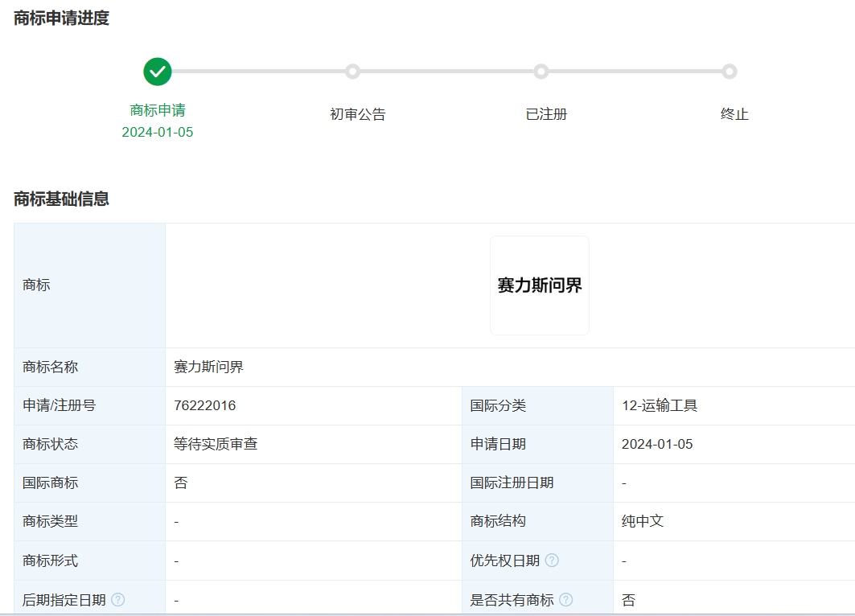Click the 国际分类 label cell

pyautogui.click(x=537, y=405)
